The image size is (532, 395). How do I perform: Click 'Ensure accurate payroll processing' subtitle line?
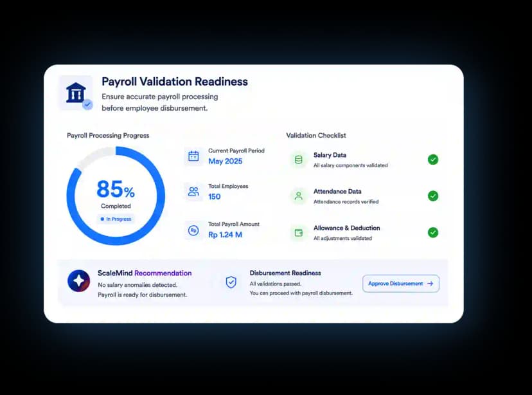click(x=160, y=96)
